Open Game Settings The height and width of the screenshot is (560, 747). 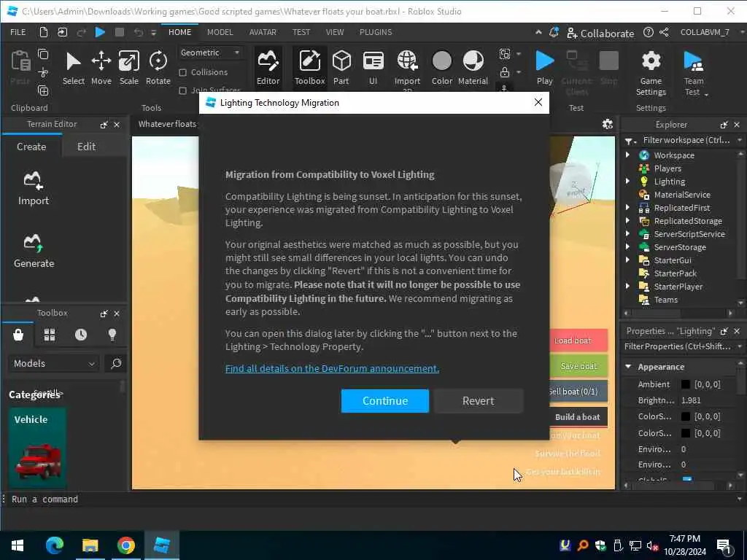pyautogui.click(x=651, y=74)
